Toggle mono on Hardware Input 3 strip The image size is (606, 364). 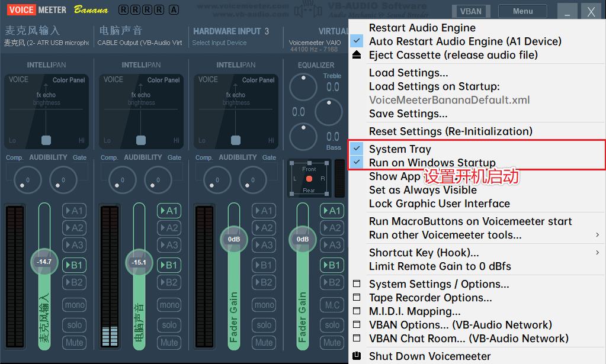pyautogui.click(x=264, y=305)
